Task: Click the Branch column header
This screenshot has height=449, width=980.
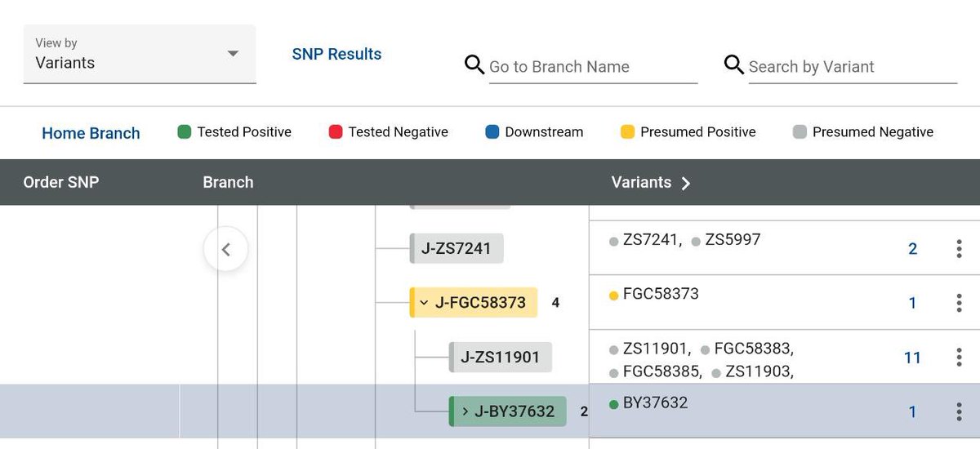Action: point(228,182)
